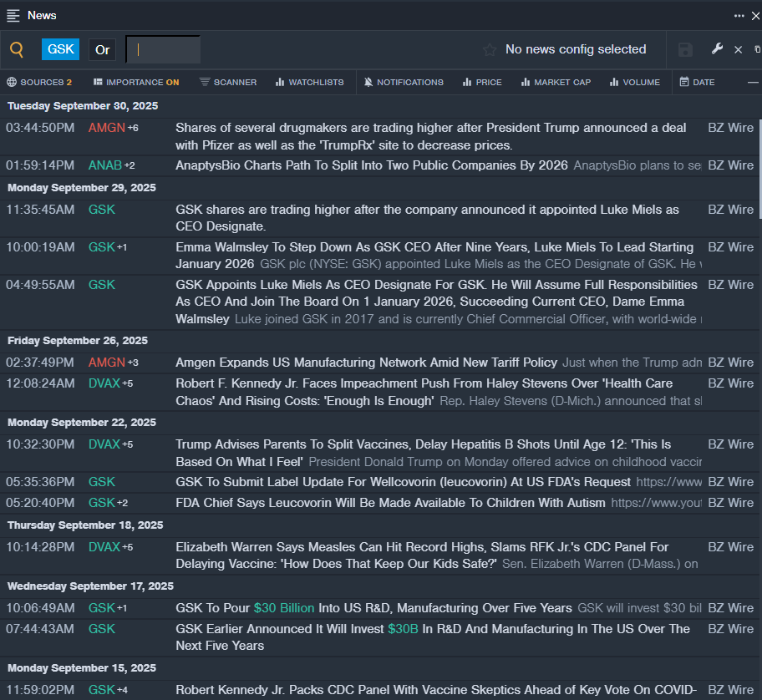Click the News panel list icon
The height and width of the screenshot is (700, 762).
pyautogui.click(x=13, y=15)
